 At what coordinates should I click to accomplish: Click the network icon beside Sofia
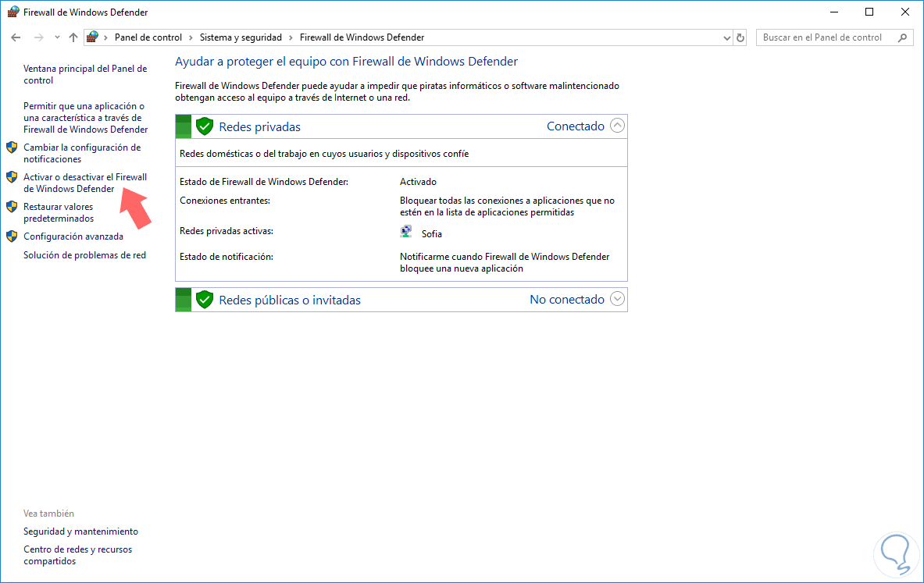(x=406, y=232)
